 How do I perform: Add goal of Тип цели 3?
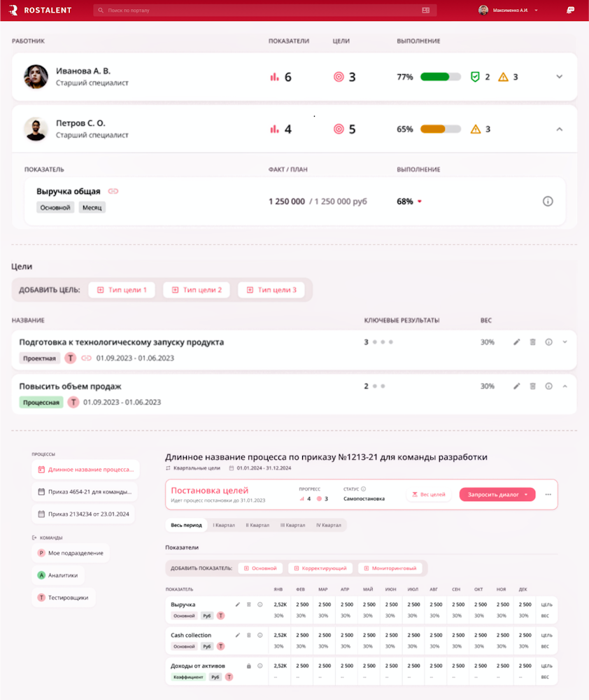pyautogui.click(x=271, y=290)
